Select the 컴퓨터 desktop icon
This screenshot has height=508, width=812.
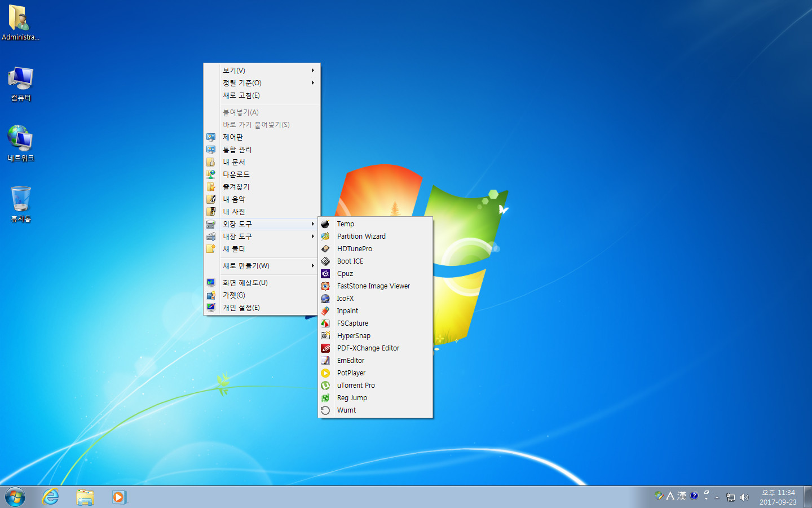21,84
